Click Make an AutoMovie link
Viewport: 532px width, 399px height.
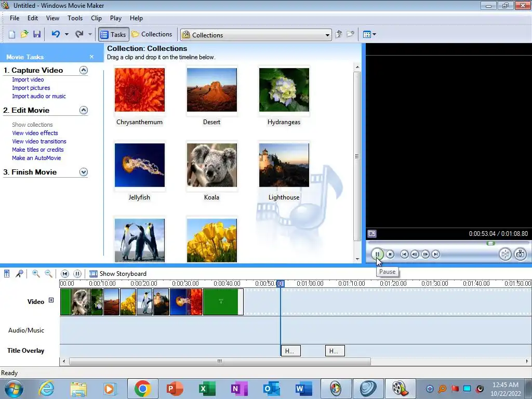pyautogui.click(x=36, y=158)
